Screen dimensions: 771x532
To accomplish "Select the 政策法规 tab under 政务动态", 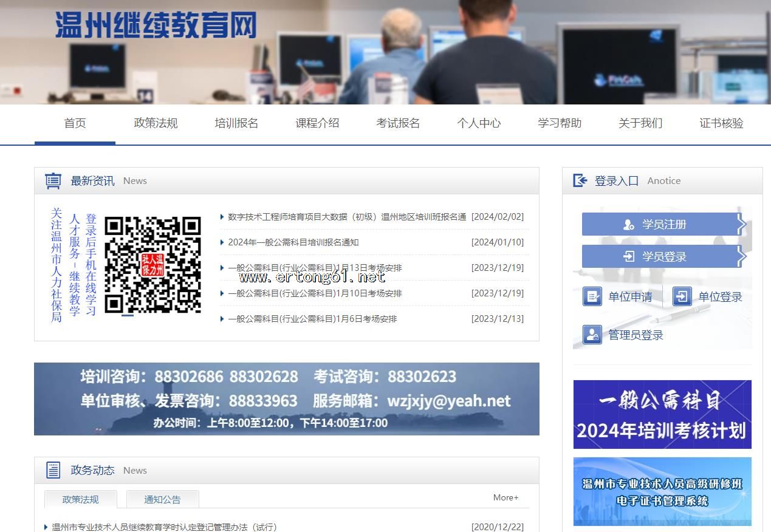I will click(x=80, y=499).
